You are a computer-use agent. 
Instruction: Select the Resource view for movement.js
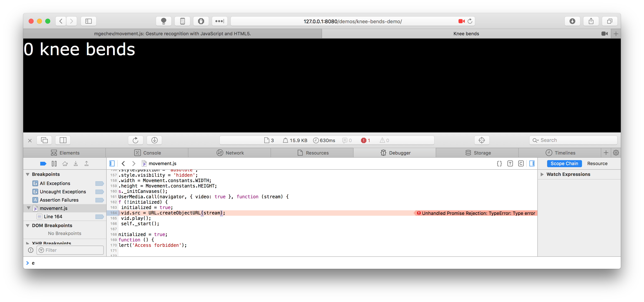(x=597, y=163)
